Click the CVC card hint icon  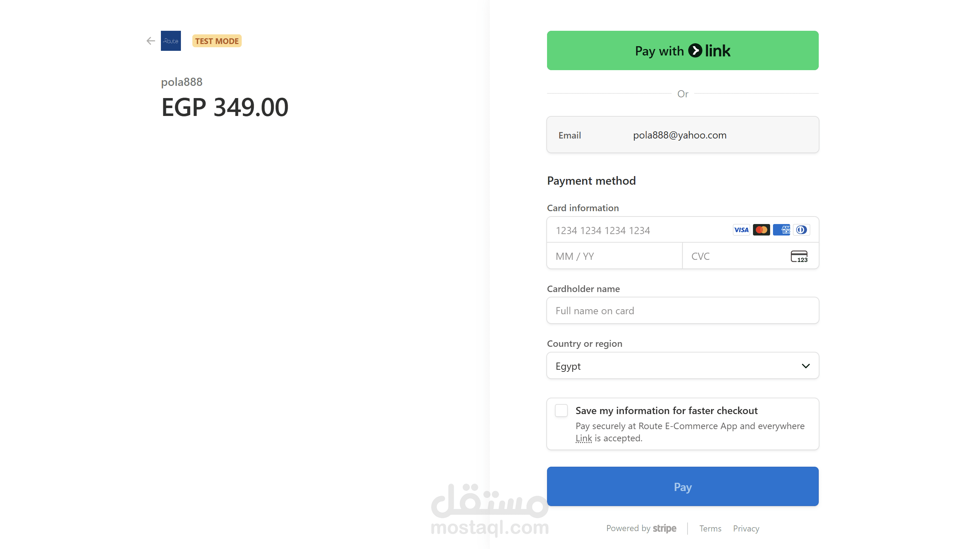coord(799,256)
